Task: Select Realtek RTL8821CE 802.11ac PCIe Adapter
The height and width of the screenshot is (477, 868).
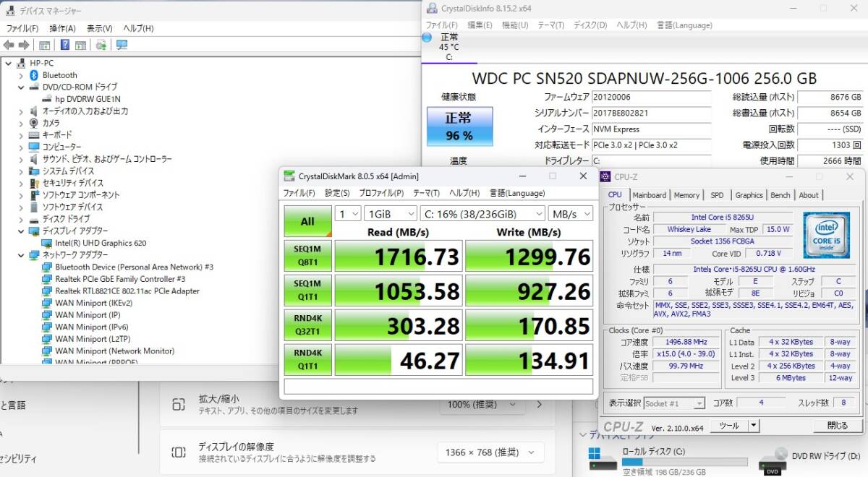Action: click(x=127, y=291)
